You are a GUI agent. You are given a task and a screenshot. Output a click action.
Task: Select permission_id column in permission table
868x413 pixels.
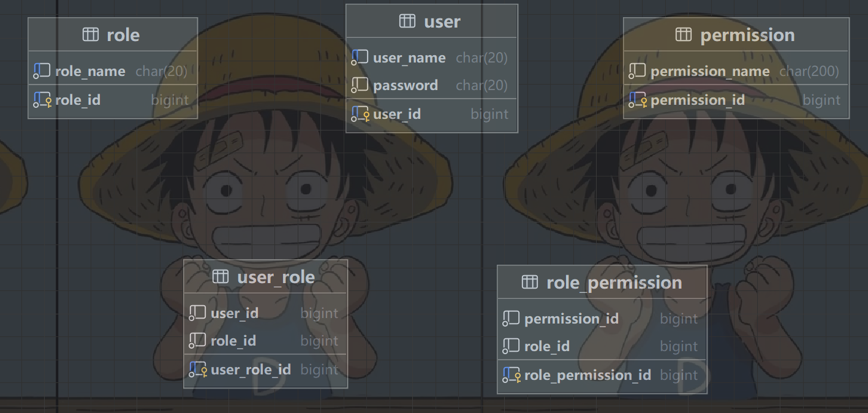point(698,100)
